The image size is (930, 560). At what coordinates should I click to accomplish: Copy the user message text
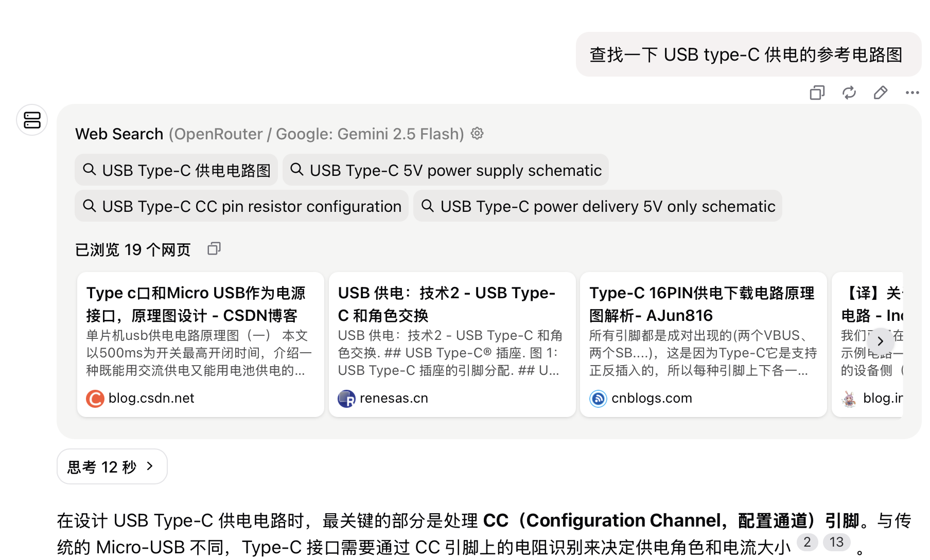click(817, 93)
